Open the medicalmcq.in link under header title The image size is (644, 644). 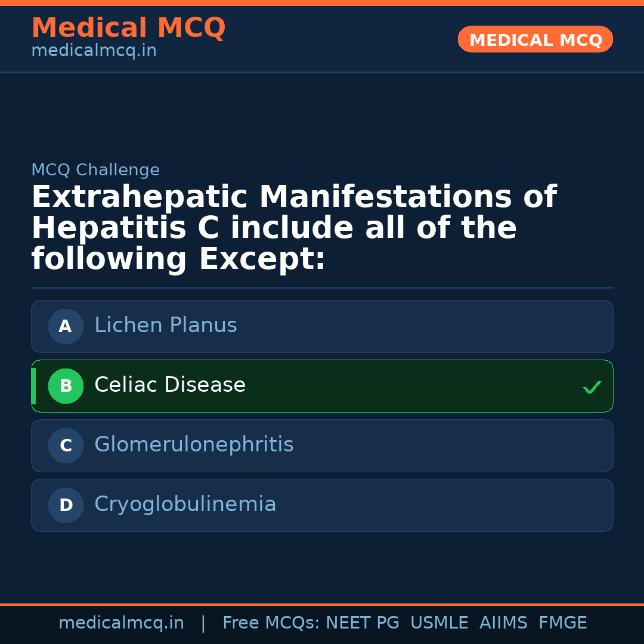click(x=94, y=51)
